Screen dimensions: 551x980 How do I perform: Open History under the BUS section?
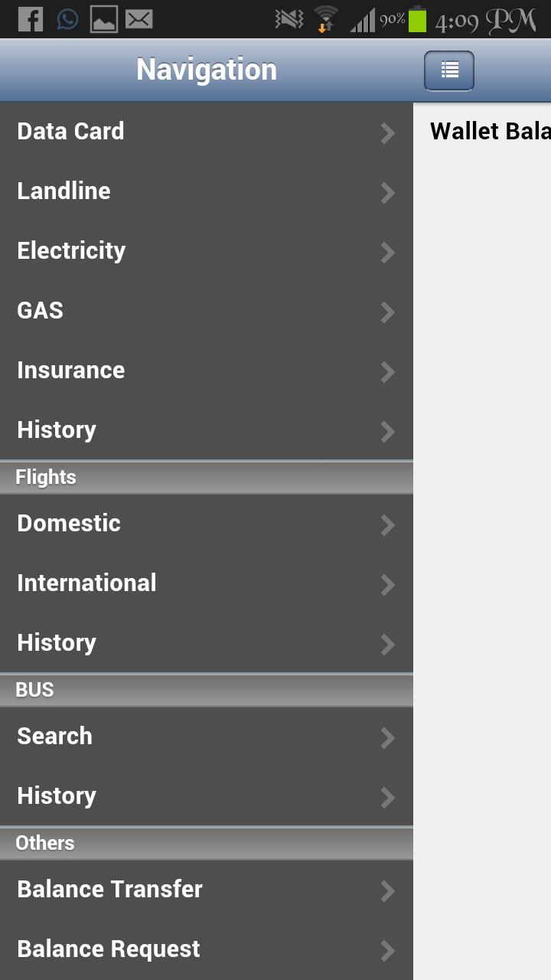[x=57, y=796]
